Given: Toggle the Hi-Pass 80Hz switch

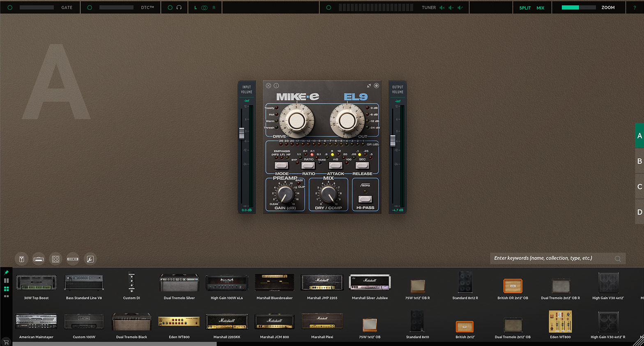Looking at the screenshot, I should [x=365, y=199].
